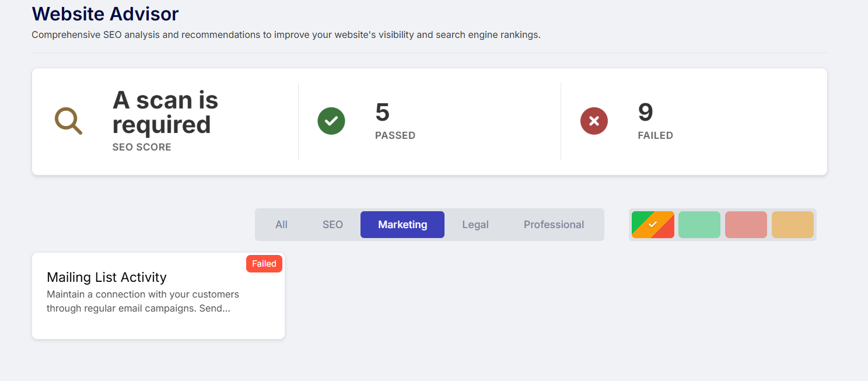Image resolution: width=868 pixels, height=381 pixels.
Task: Toggle the green passed status filter
Action: [699, 225]
